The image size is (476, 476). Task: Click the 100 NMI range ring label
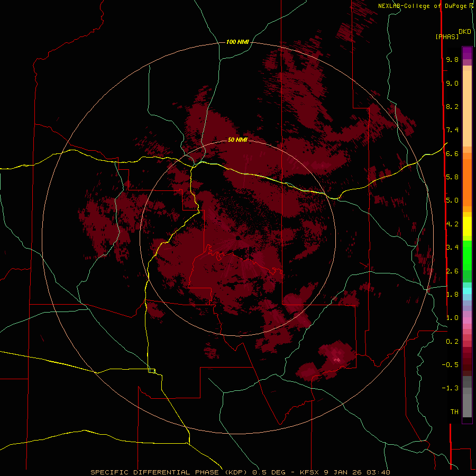pos(237,42)
